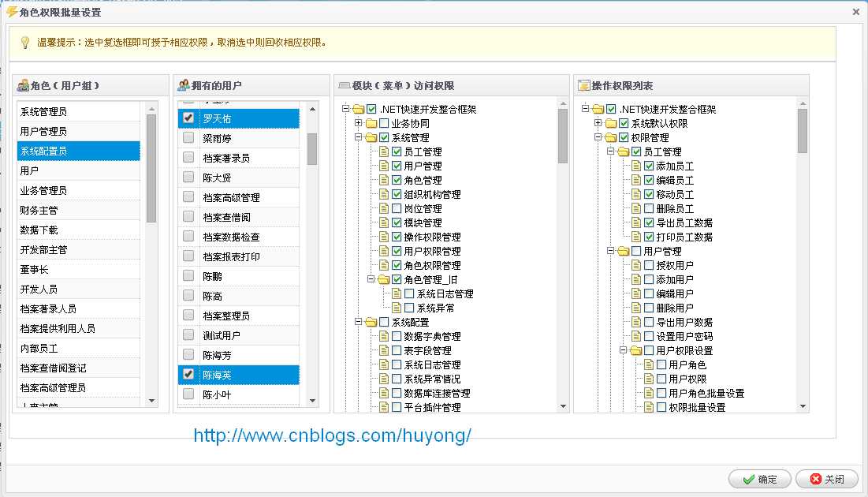The image size is (868, 497).
Task: Click the role list scroll-down arrow
Action: tap(151, 400)
